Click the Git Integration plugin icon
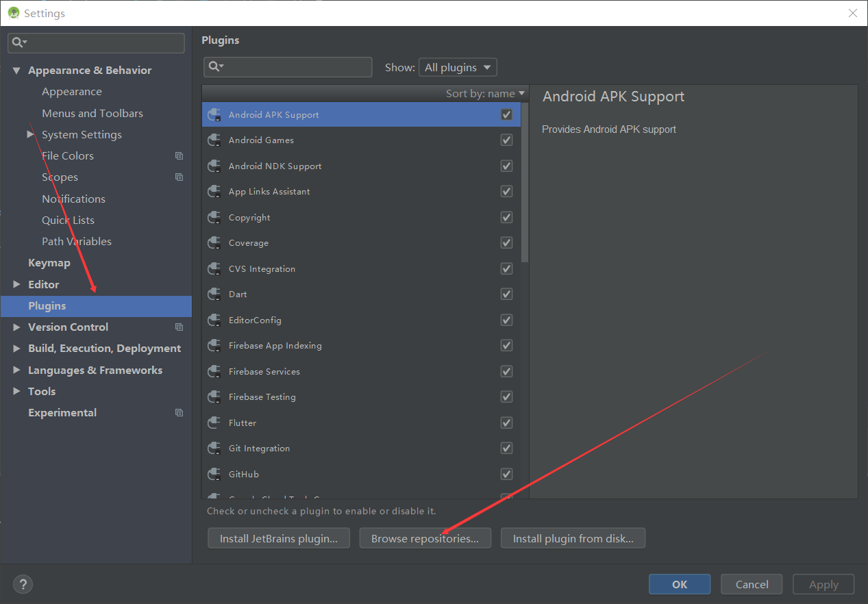868x604 pixels. click(214, 448)
